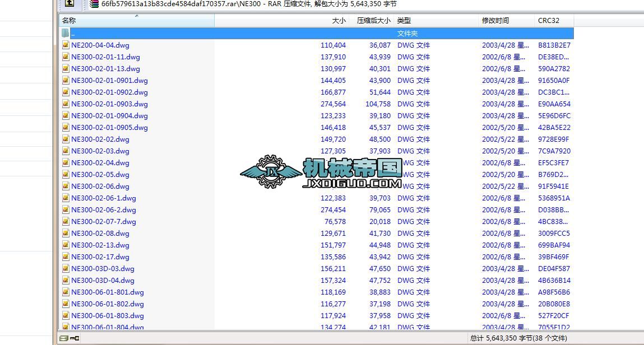
Task: Click CRC32 value 4B636B14
Action: pos(554,281)
